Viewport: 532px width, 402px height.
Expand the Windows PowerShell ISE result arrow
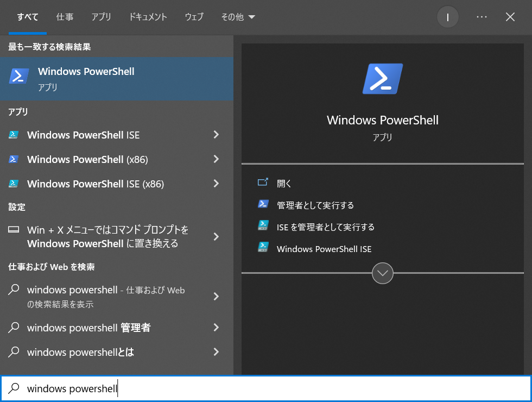tap(216, 135)
